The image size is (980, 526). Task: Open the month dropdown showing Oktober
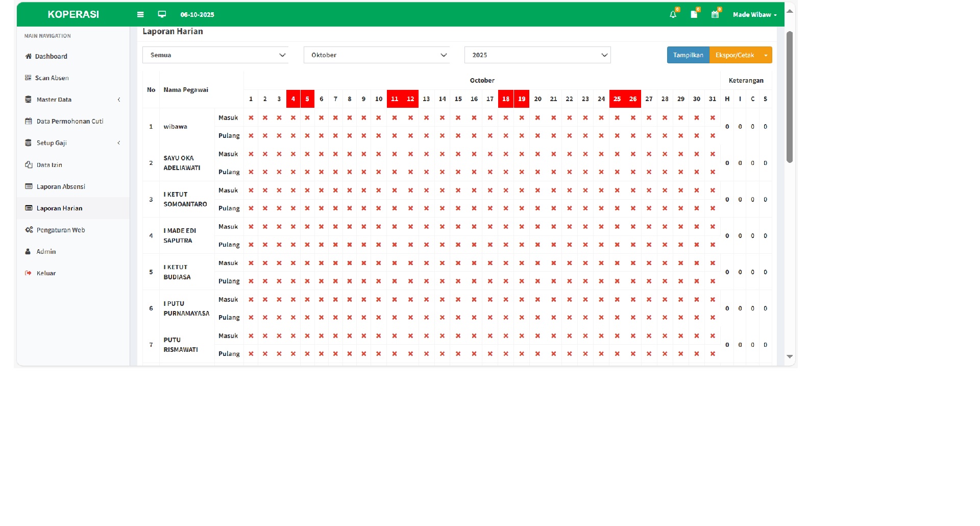376,55
